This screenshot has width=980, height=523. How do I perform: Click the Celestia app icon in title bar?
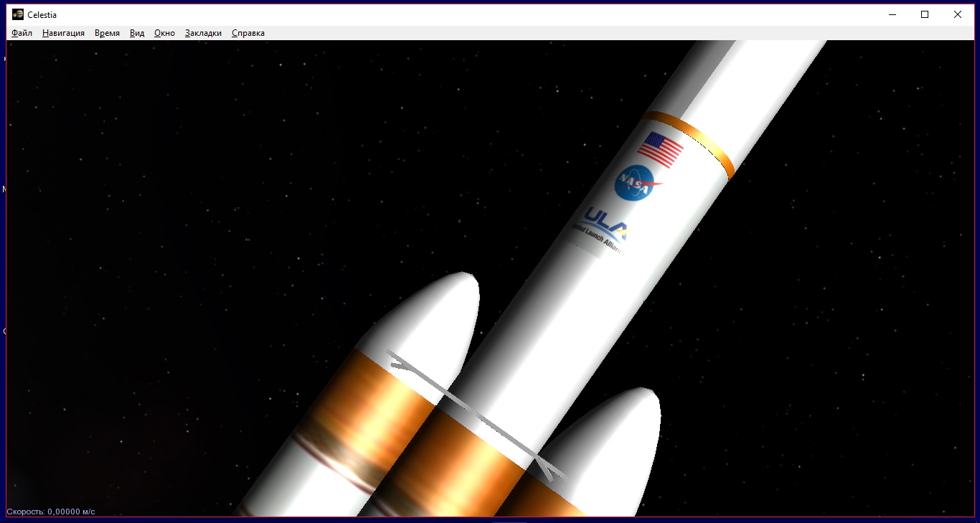coord(18,14)
